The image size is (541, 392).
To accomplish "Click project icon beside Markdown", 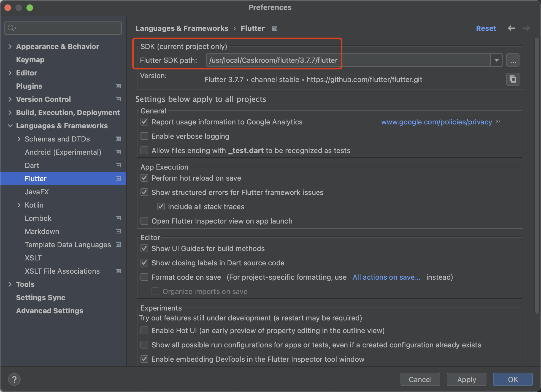I will (x=118, y=232).
